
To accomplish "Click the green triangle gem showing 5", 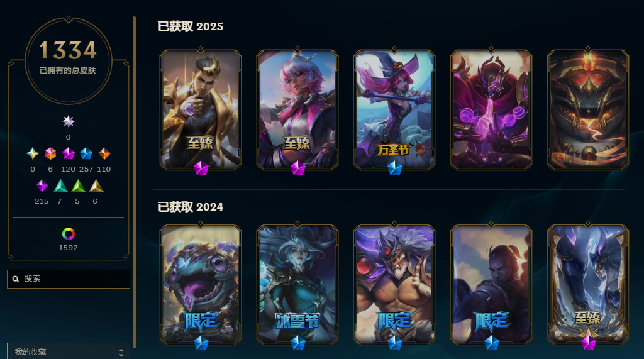I will pos(78,186).
